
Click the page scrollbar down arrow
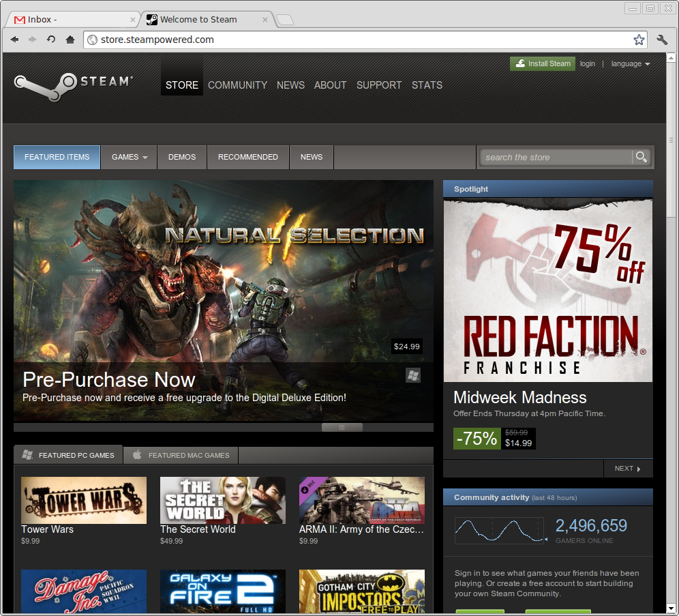point(671,608)
